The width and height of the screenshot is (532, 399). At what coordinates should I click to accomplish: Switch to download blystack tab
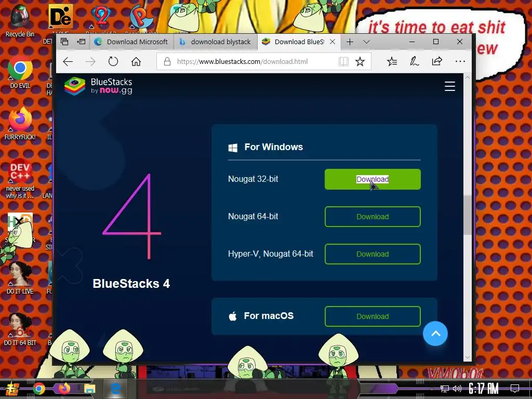pos(216,42)
